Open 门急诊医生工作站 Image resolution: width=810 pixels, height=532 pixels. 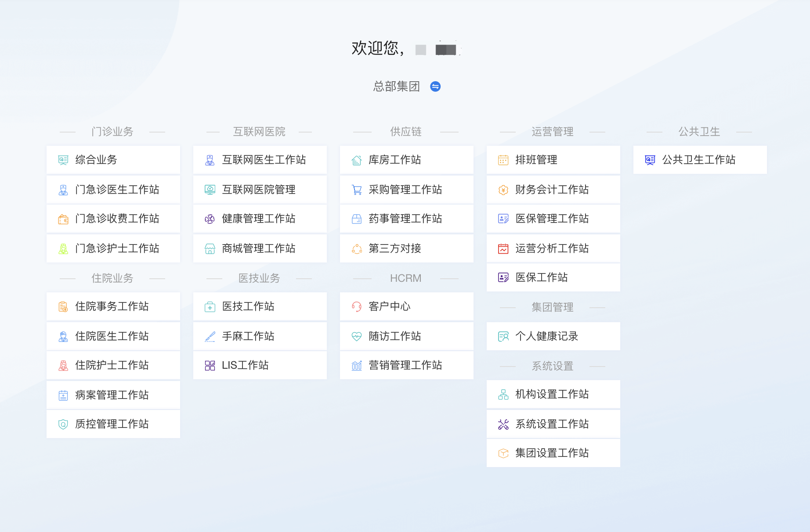(113, 190)
